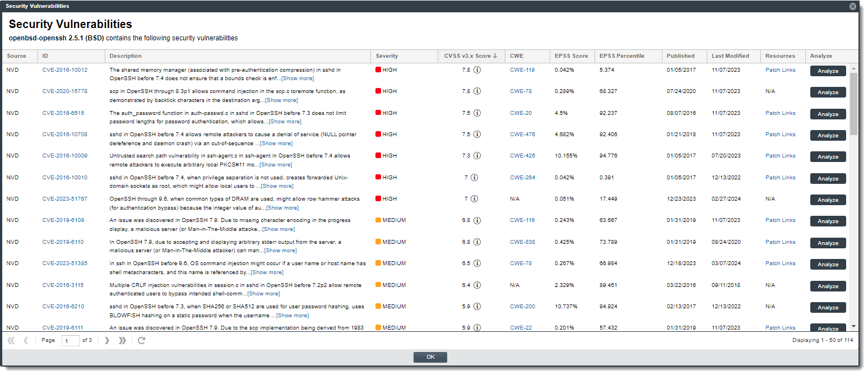Open CWE-476 link
This screenshot has height=375, width=868.
click(522, 135)
